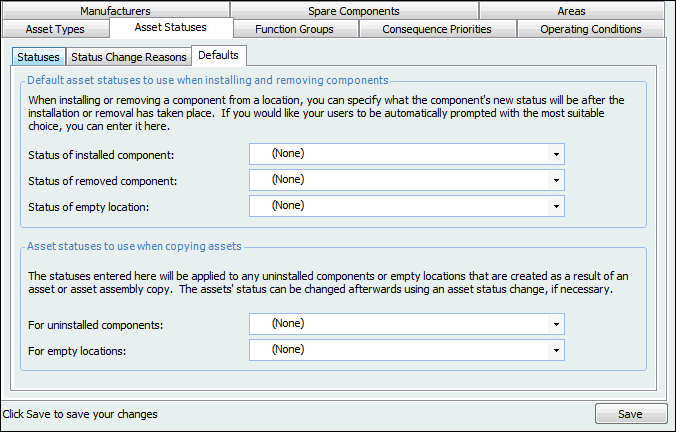Click the installed component status (None) field
Screen dimensions: 676x432
400,154
